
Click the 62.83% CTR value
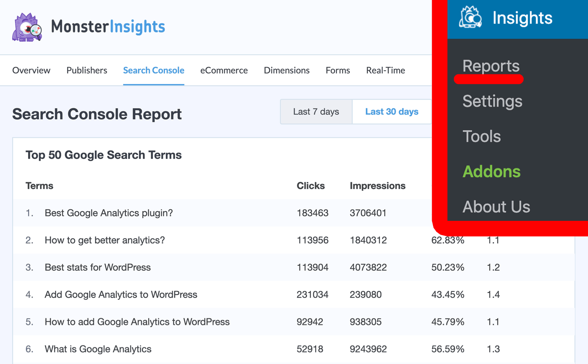click(448, 240)
